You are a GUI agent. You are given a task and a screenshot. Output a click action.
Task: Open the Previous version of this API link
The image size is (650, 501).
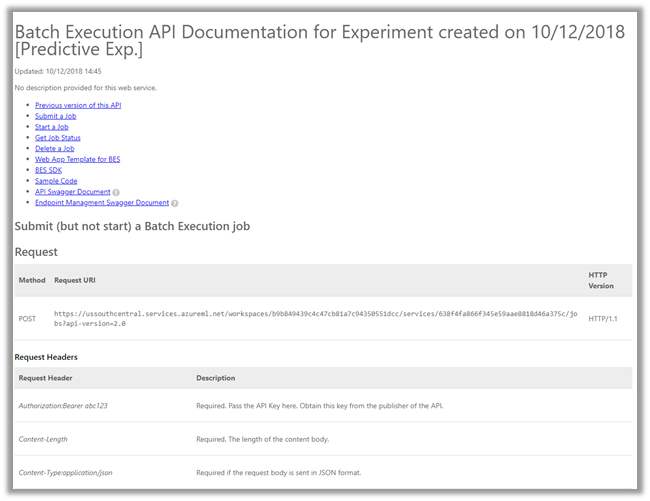[78, 105]
